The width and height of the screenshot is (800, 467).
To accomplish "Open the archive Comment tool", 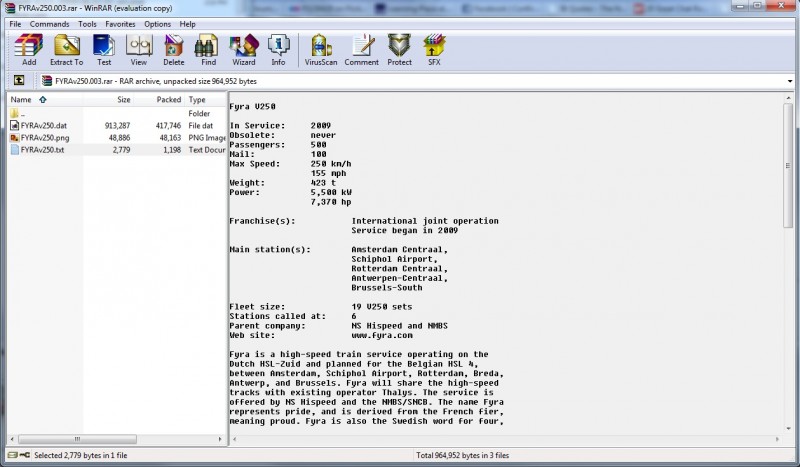I will pyautogui.click(x=362, y=46).
